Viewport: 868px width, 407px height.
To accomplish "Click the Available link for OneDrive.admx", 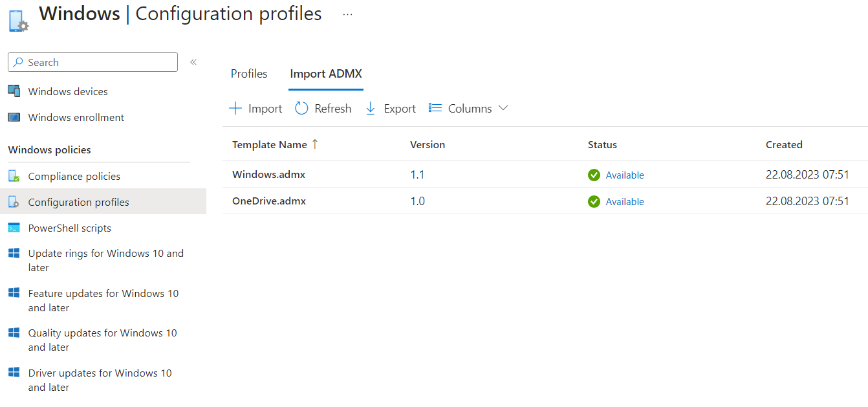I will click(625, 201).
